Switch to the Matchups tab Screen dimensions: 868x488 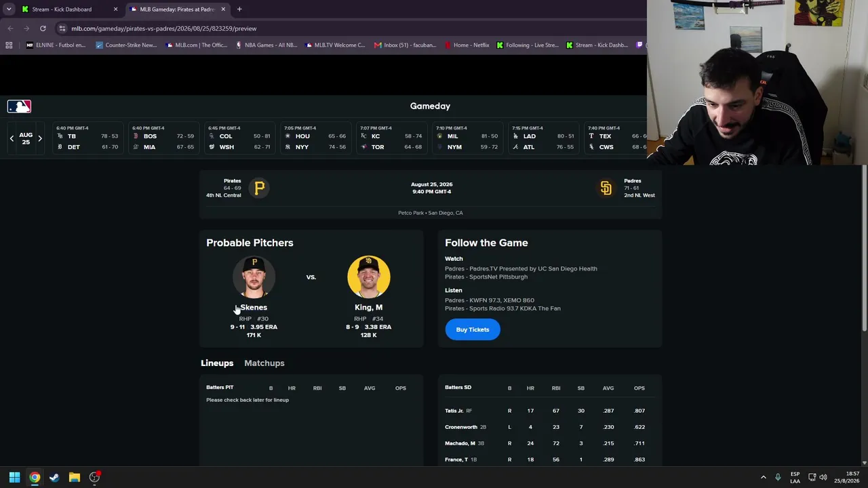[264, 363]
